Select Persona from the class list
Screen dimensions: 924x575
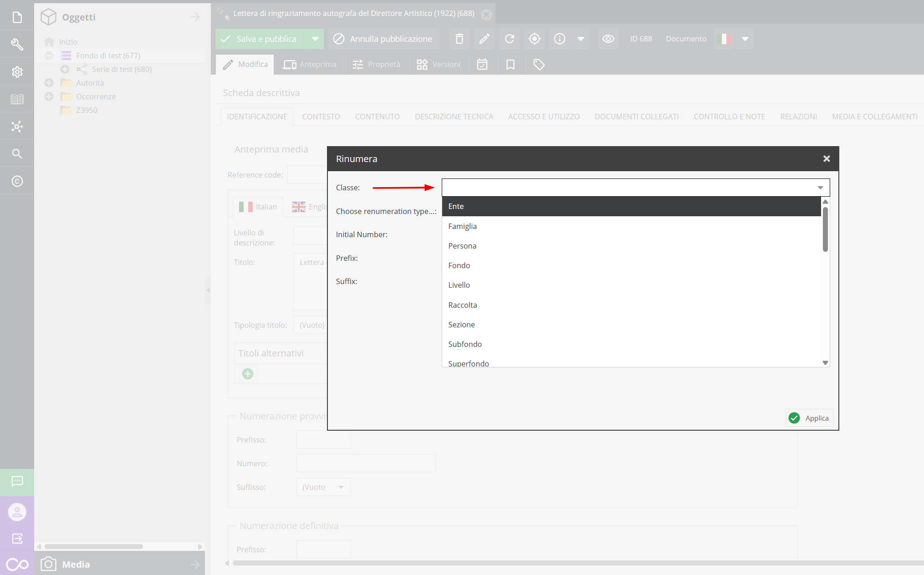coord(462,246)
